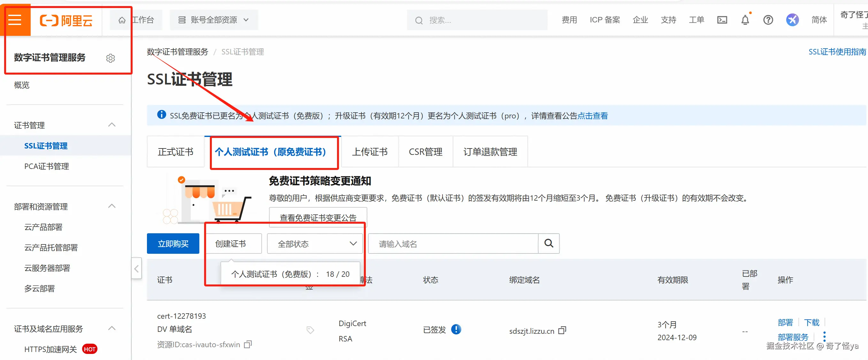Collapse the left sidebar panel handle

click(x=136, y=268)
